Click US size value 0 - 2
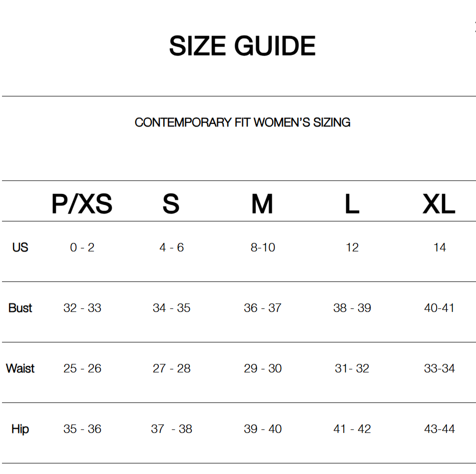 [82, 247]
